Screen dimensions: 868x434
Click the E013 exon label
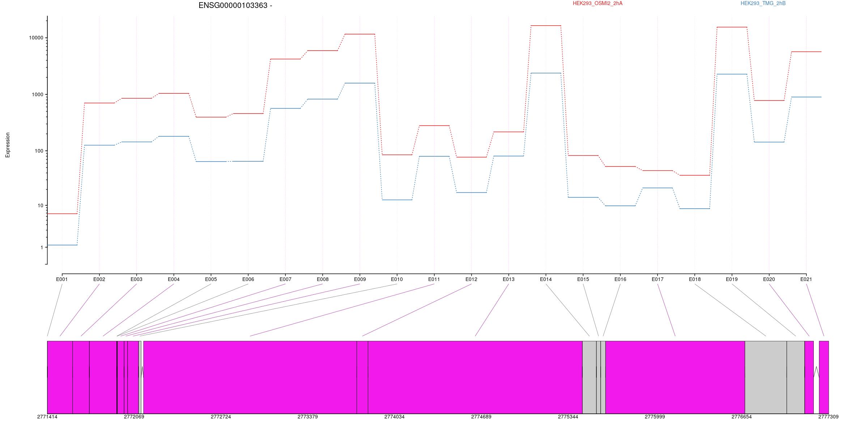(509, 279)
